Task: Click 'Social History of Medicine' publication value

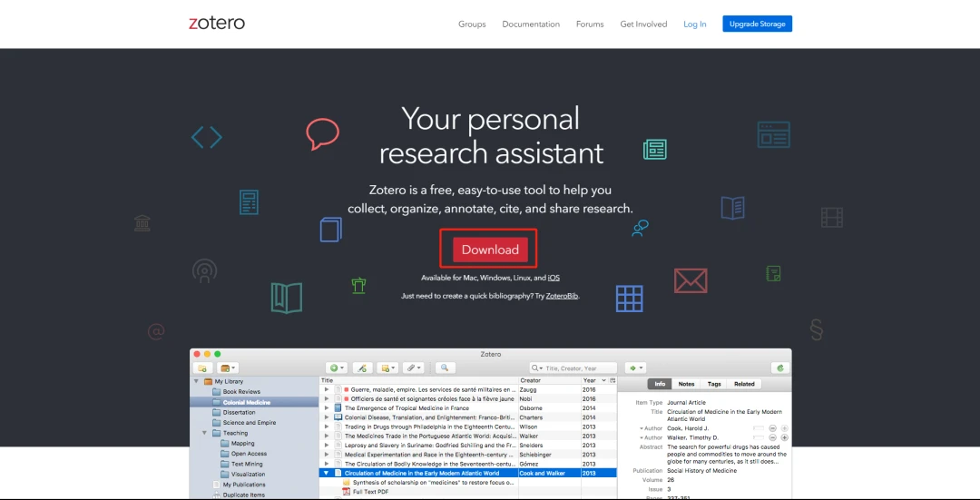Action: (x=701, y=471)
